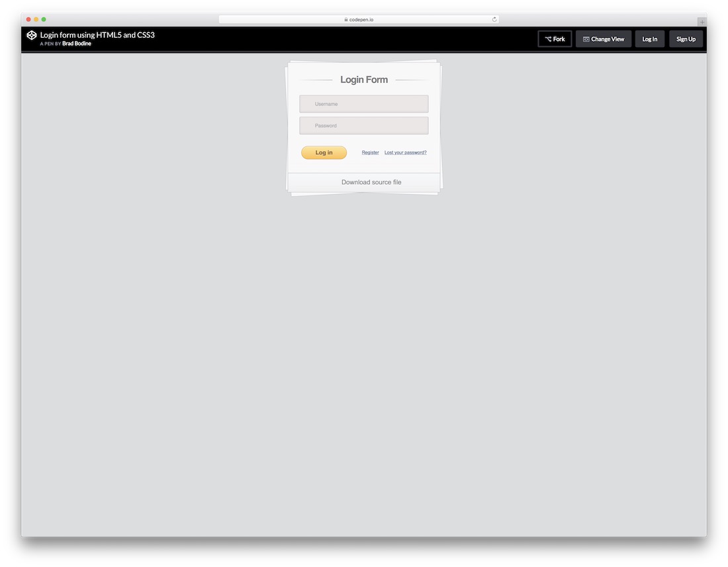Click the yellow minimize traffic light
The width and height of the screenshot is (728, 567).
(36, 19)
